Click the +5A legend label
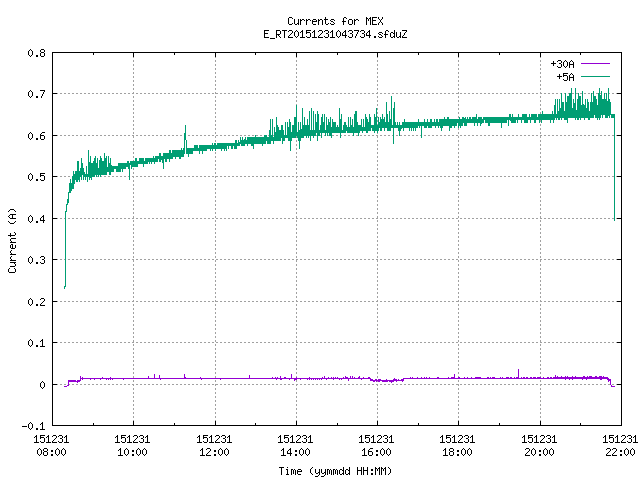640x480 pixels. click(565, 77)
